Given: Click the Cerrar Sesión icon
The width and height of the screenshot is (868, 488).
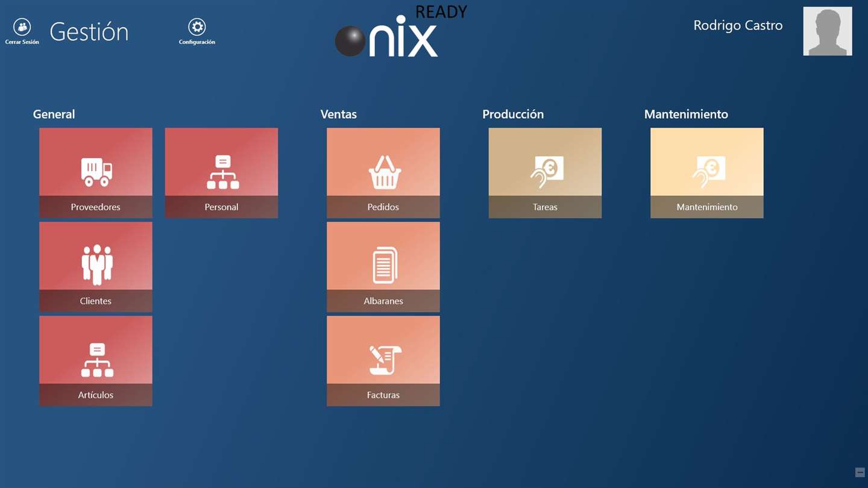Looking at the screenshot, I should (22, 27).
